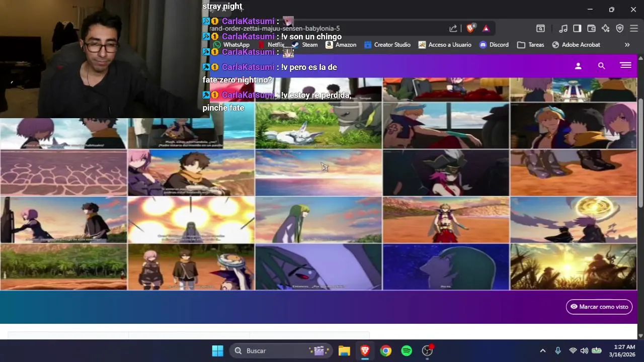This screenshot has height=362, width=644.
Task: Open the Leo AI sparkle icon
Action: (x=606, y=29)
